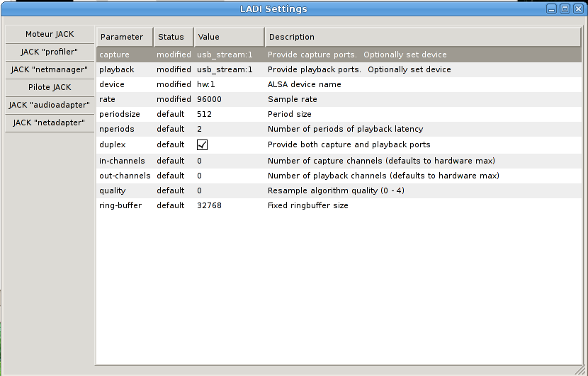The height and width of the screenshot is (376, 588).
Task: Edit playback value usb_stream:1
Action: [225, 69]
